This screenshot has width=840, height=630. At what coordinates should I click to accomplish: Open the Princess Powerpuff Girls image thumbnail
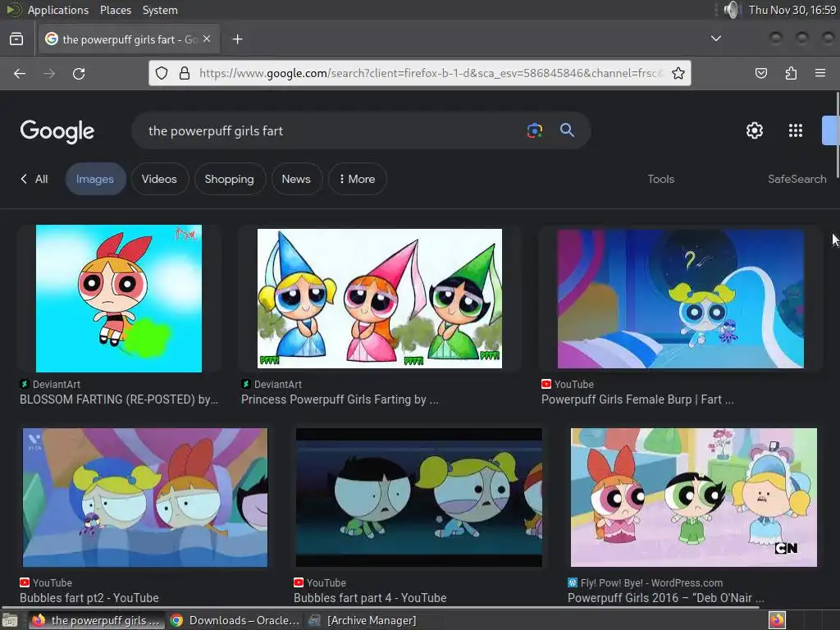click(380, 299)
